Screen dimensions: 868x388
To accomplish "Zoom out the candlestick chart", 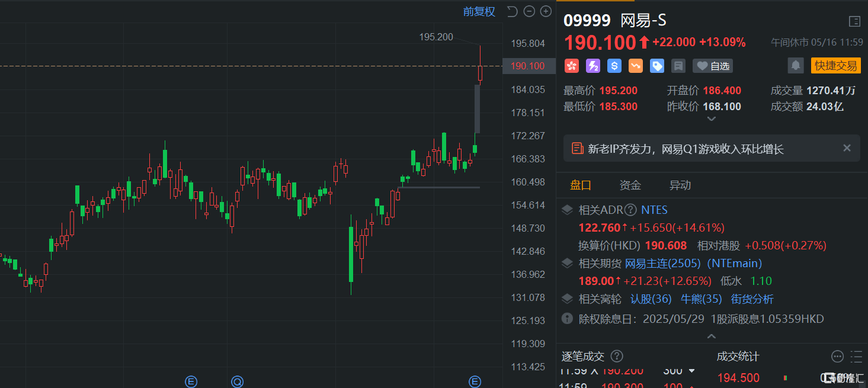I will coord(530,11).
